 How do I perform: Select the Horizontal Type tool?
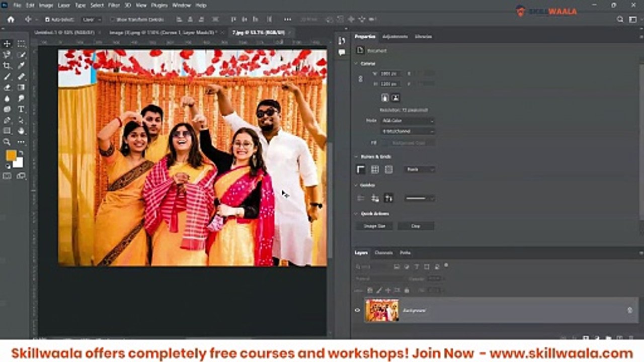tap(21, 109)
